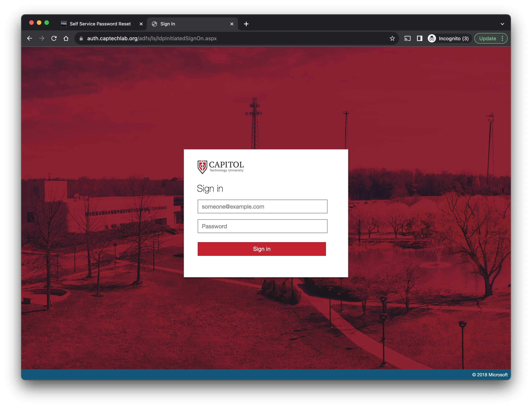
Task: Open the Incognito profile button
Action: pyautogui.click(x=449, y=38)
